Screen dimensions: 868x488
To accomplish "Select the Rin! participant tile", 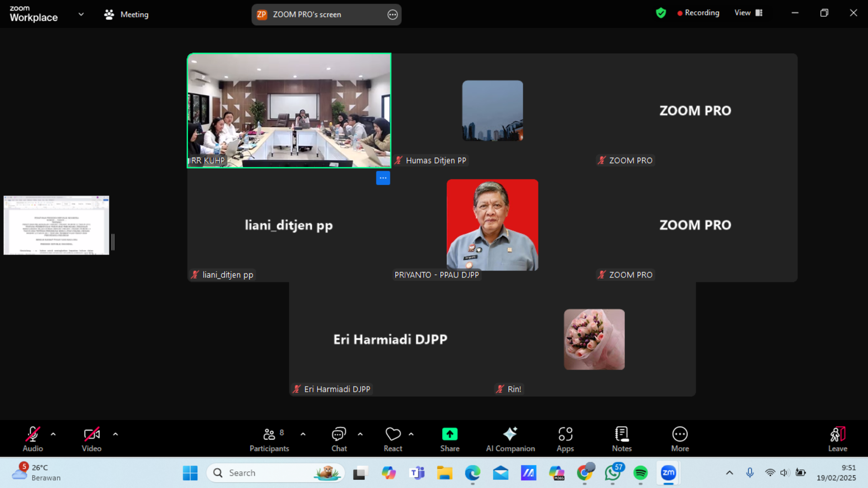I will pyautogui.click(x=594, y=339).
